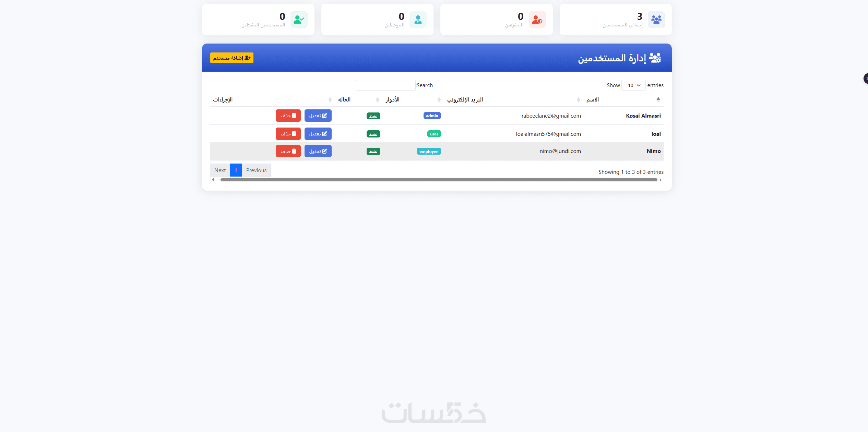Sort by email column header

(x=465, y=99)
